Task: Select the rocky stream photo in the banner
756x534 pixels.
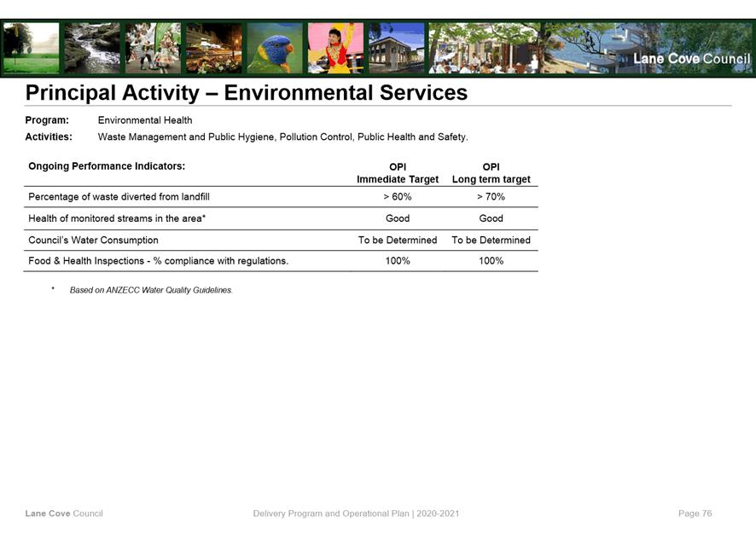Action: (92, 48)
